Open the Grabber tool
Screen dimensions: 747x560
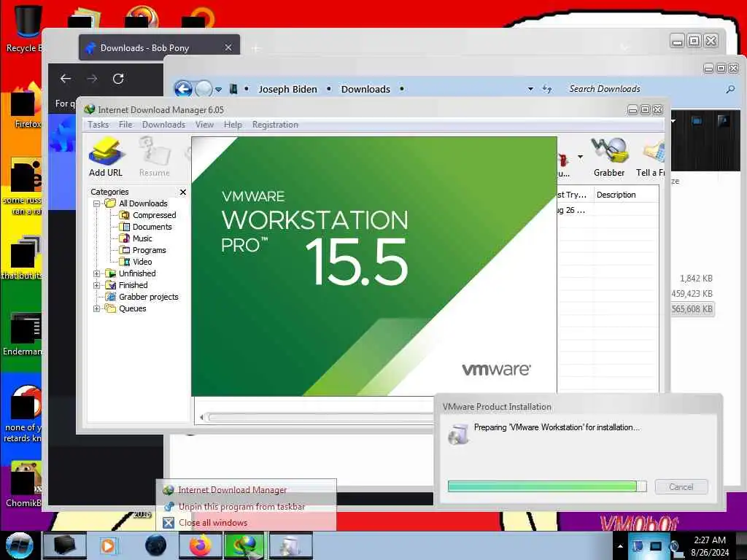(x=609, y=157)
